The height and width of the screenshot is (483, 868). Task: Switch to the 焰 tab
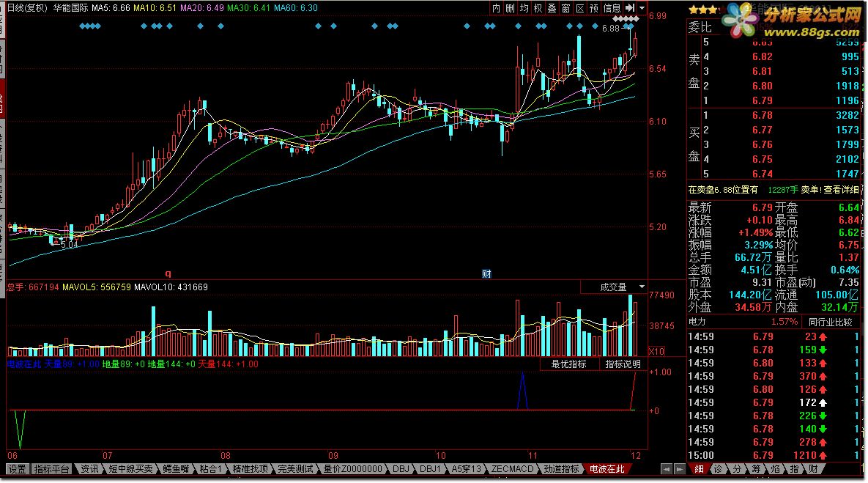pyautogui.click(x=775, y=469)
